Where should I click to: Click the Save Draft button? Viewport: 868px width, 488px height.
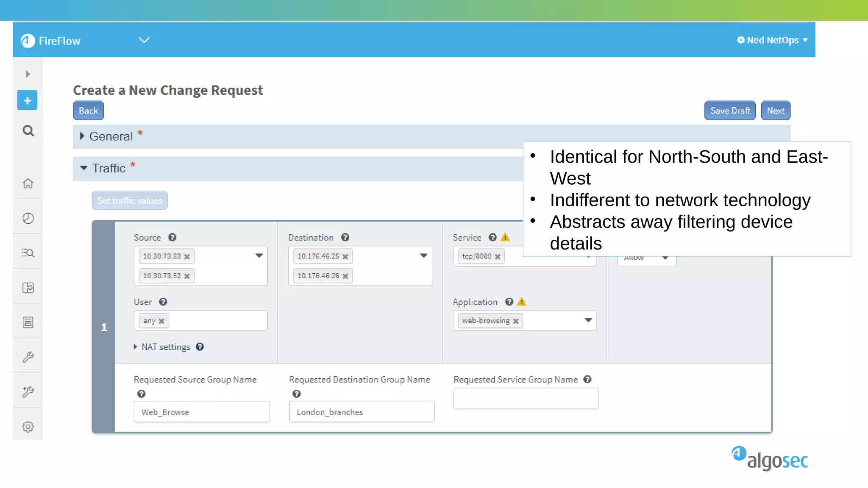(730, 111)
